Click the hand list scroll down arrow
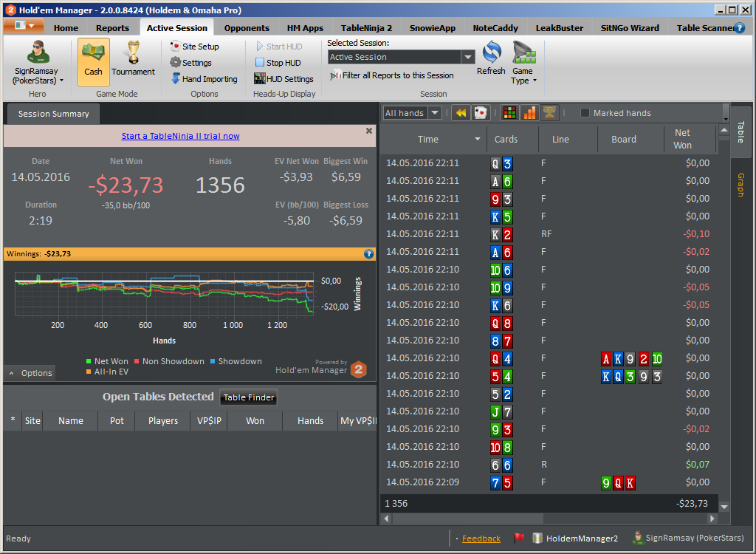This screenshot has width=756, height=554. click(x=724, y=507)
